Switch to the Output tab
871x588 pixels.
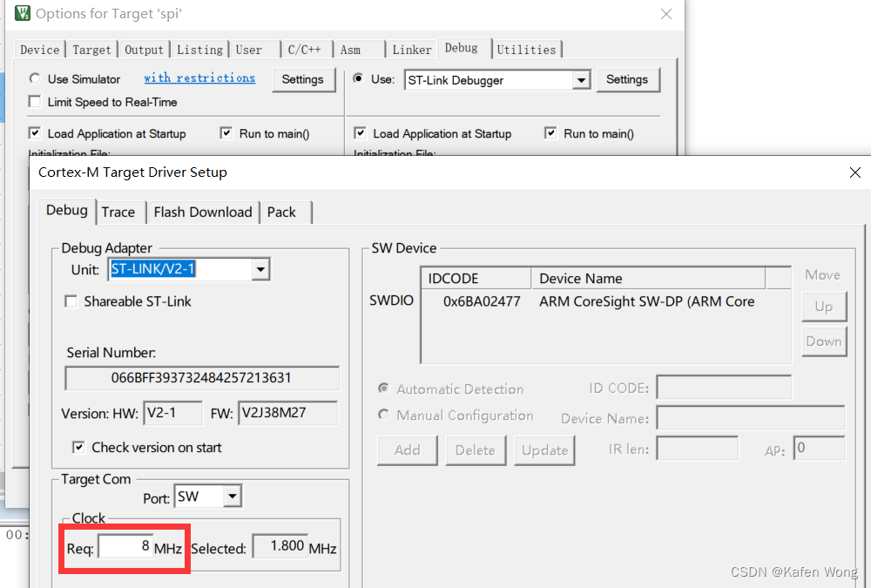pos(144,50)
